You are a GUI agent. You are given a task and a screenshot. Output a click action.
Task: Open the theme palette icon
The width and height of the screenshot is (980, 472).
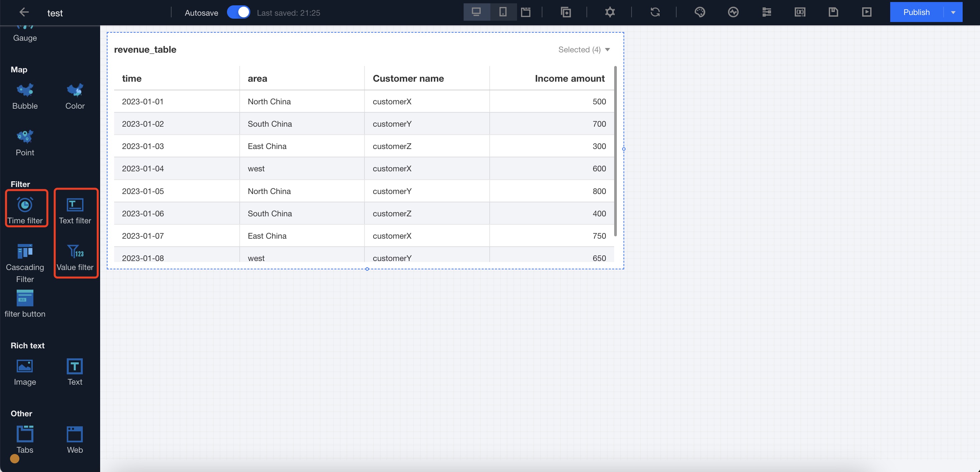pyautogui.click(x=700, y=12)
